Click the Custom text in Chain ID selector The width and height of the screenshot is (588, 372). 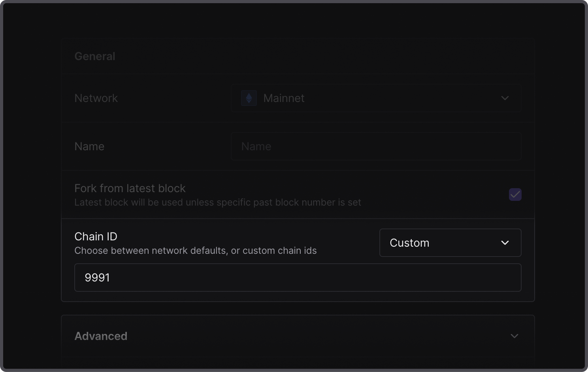409,243
